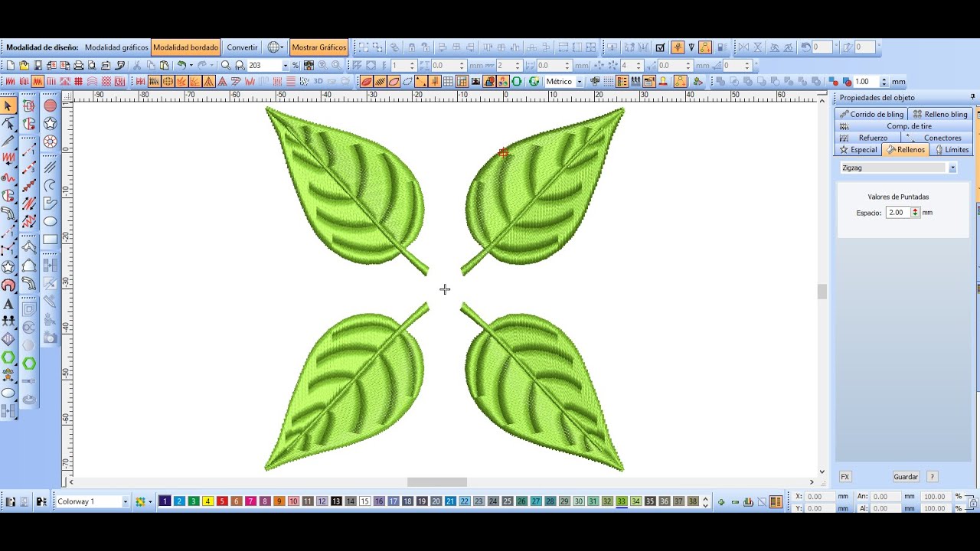Pick color swatch number 4
Screen dimensions: 980x551
207,502
